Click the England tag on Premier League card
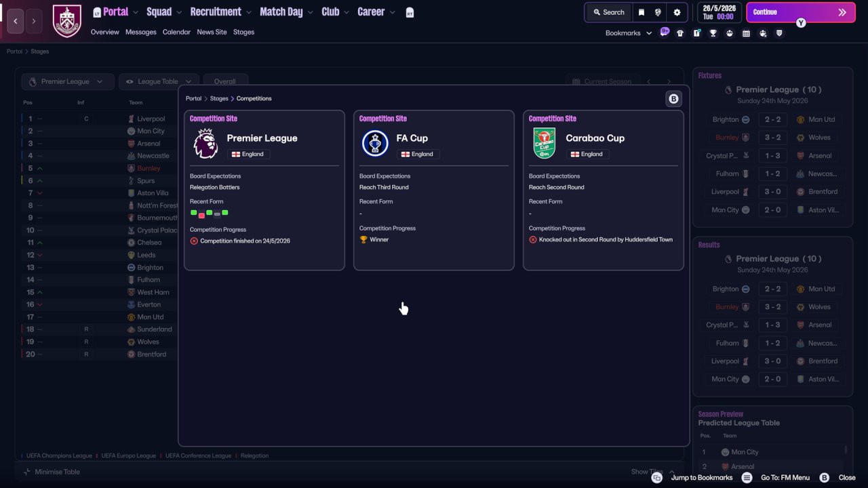The image size is (868, 488). coord(248,154)
